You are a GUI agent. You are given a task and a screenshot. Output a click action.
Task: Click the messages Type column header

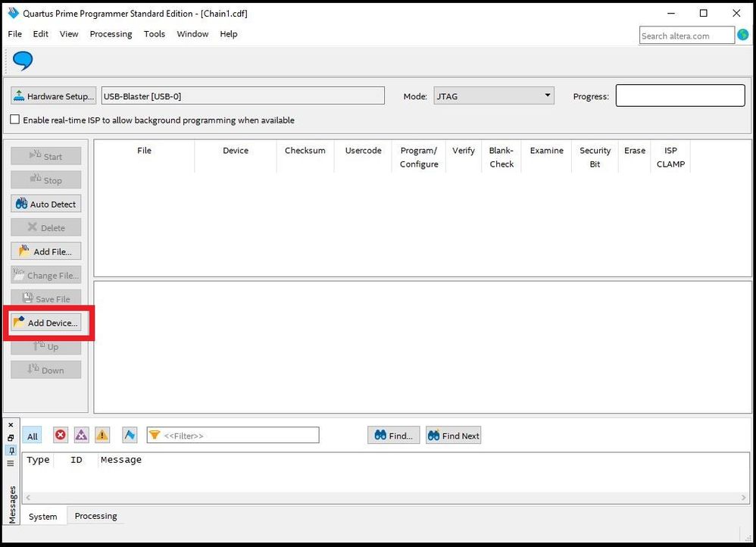[x=38, y=460]
